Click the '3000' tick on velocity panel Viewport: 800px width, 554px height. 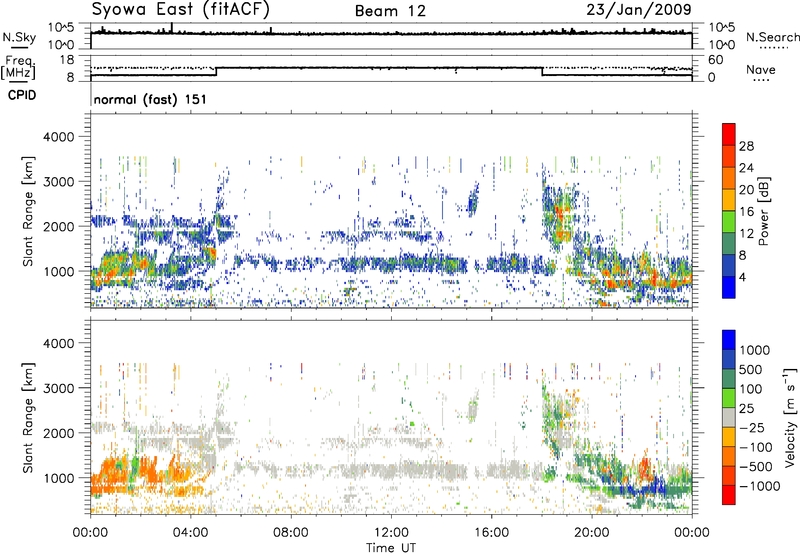(x=59, y=388)
